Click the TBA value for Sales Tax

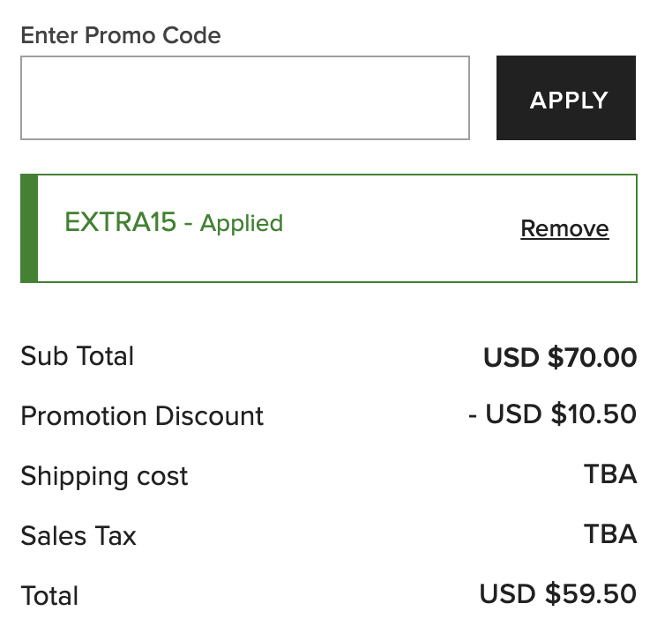coord(610,534)
